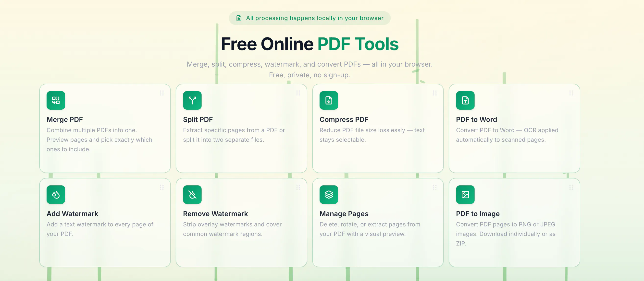644x281 pixels.
Task: Click 'Convert PDF to Word — OCR applied' description
Action: tap(507, 135)
